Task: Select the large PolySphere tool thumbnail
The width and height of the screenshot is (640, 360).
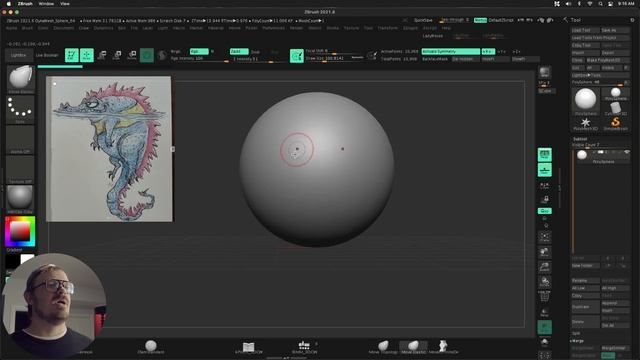Action: click(585, 100)
